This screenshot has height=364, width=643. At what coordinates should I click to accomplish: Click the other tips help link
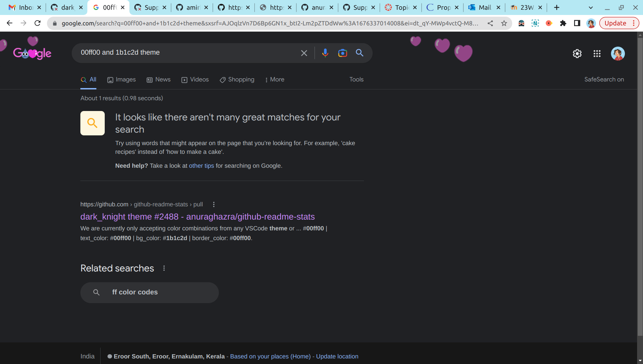pos(201,166)
